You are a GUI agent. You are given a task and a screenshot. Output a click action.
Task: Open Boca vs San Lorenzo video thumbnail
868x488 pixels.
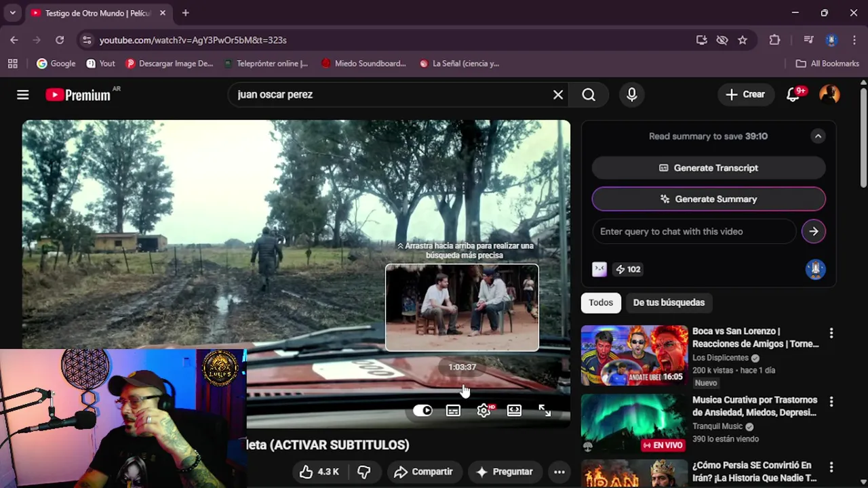[x=634, y=355]
